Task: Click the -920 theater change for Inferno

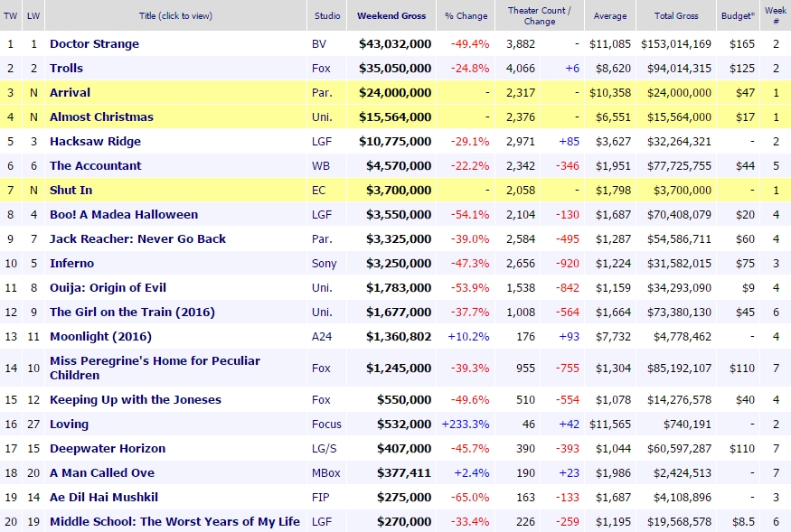Action: click(568, 263)
